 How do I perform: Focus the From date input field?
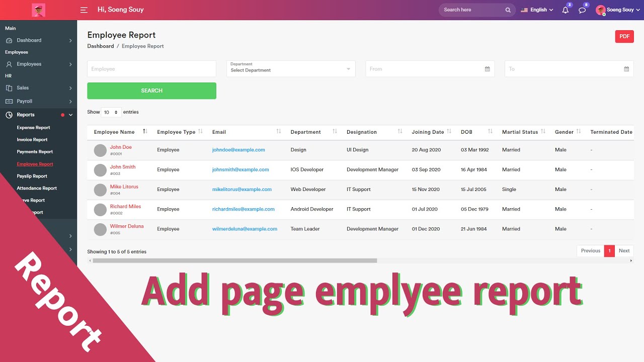tap(430, 69)
